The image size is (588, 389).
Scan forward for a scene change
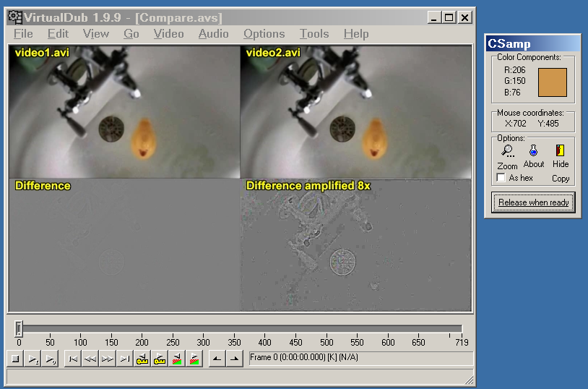pyautogui.click(x=194, y=359)
